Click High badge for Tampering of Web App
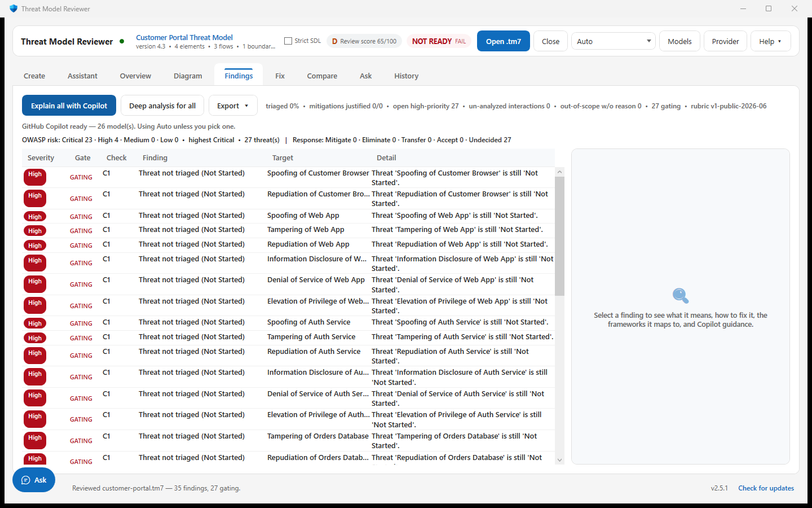The height and width of the screenshot is (508, 812). point(35,231)
